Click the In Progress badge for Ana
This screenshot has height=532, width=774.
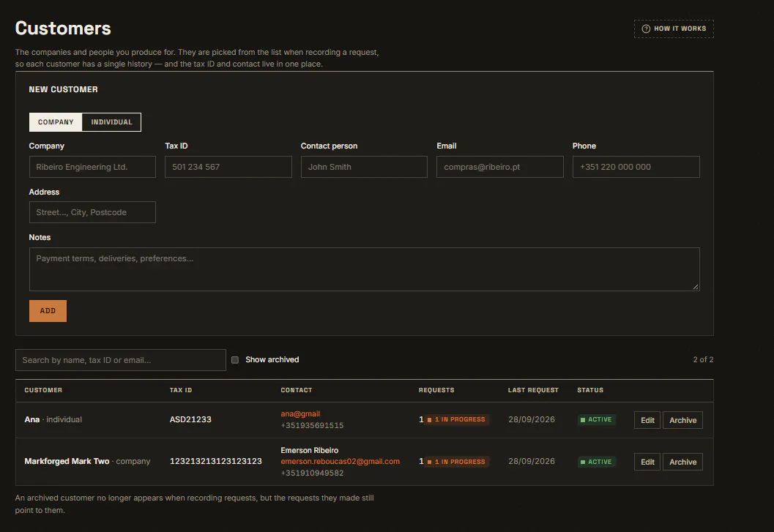[457, 419]
